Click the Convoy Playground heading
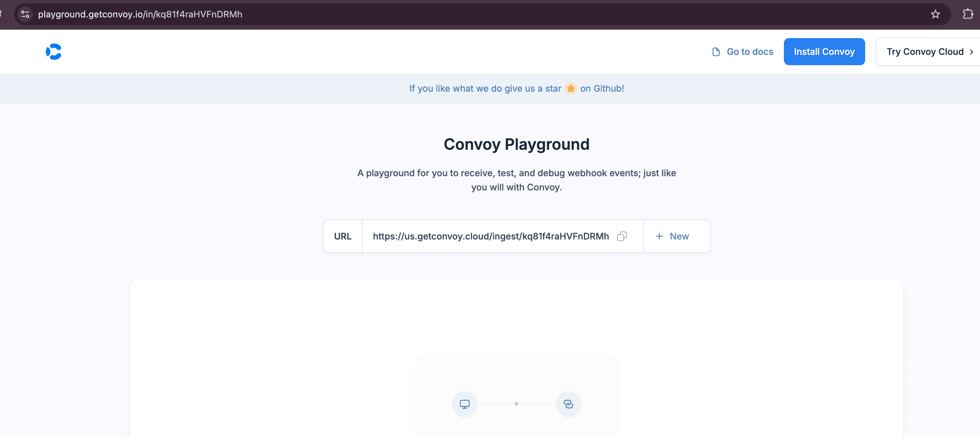 (x=517, y=144)
